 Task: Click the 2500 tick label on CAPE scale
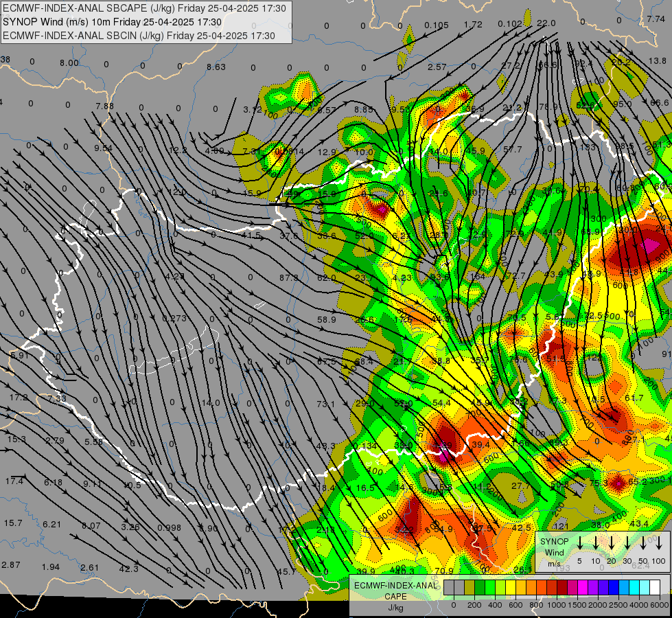(618, 605)
